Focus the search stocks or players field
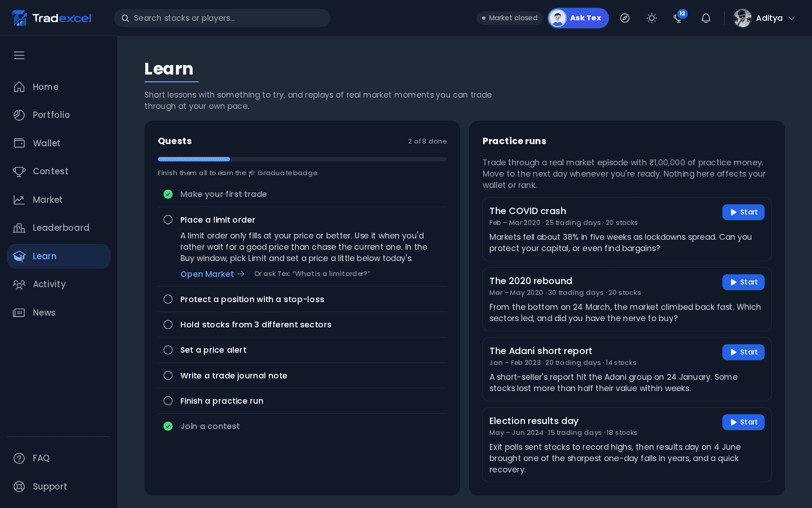The width and height of the screenshot is (812, 508). (222, 18)
